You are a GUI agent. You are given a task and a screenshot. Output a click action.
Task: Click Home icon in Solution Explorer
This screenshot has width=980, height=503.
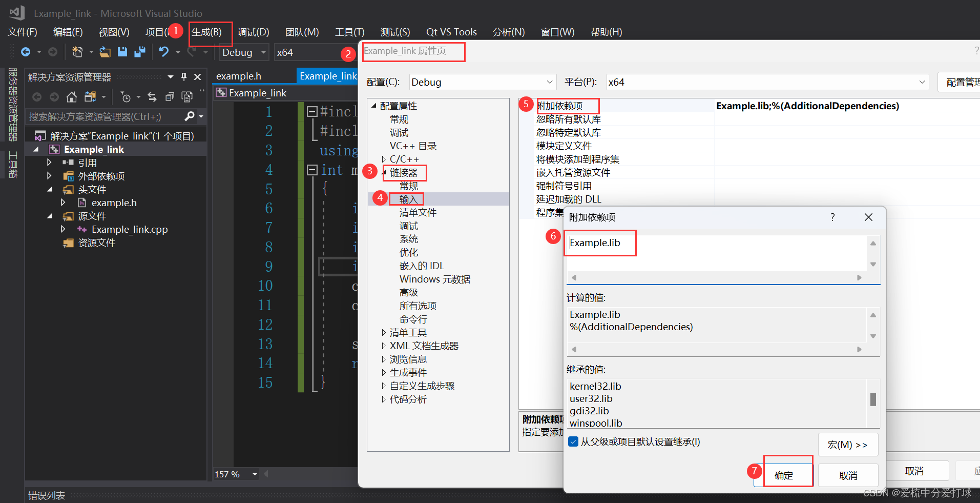(72, 97)
